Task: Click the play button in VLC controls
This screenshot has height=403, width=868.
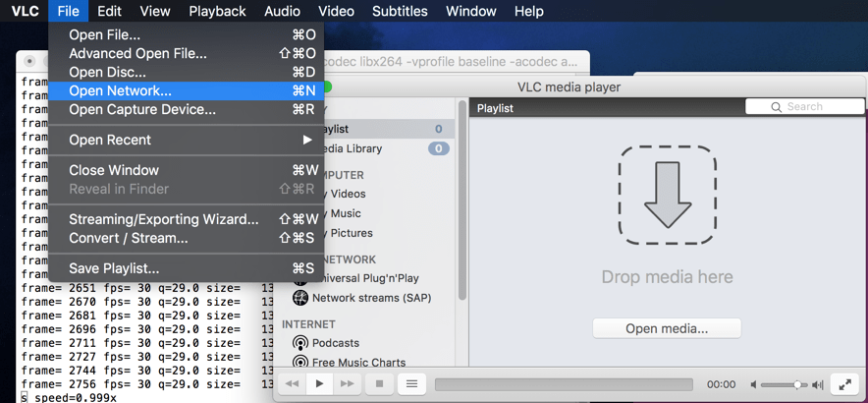Action: click(319, 383)
